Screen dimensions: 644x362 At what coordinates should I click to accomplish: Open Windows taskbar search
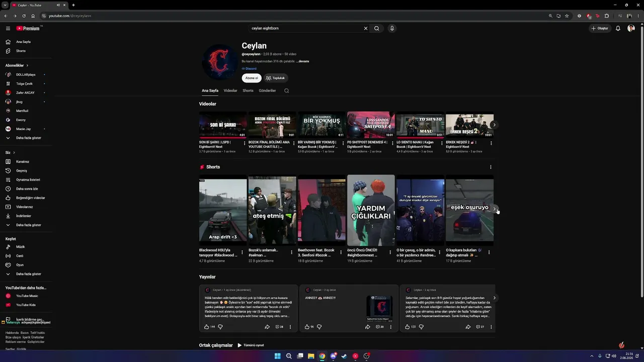[x=289, y=356]
